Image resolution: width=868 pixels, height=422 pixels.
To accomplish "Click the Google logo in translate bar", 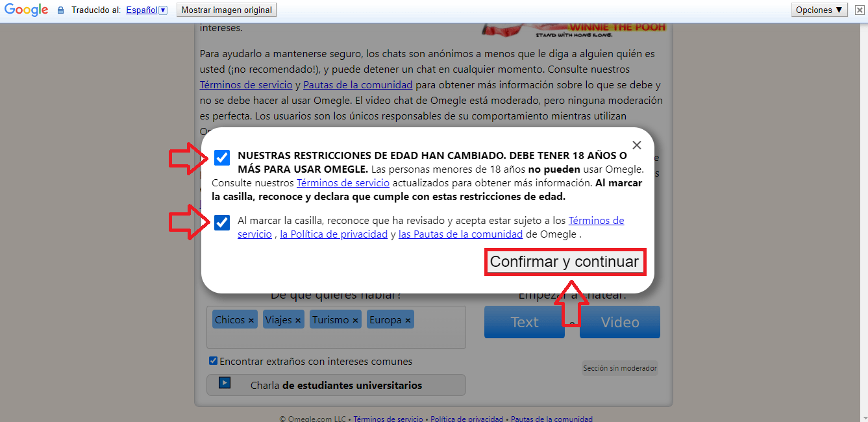I will [27, 10].
